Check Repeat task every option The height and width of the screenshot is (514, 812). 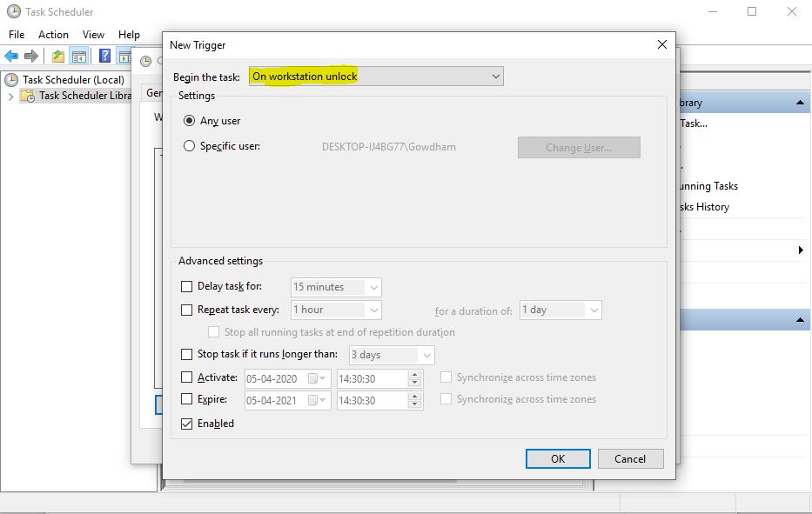188,310
